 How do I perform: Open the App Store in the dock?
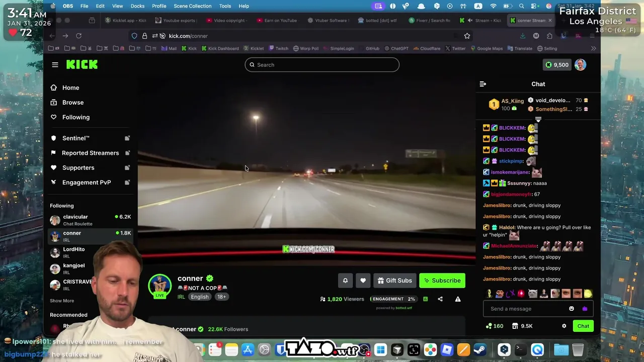pos(248,349)
